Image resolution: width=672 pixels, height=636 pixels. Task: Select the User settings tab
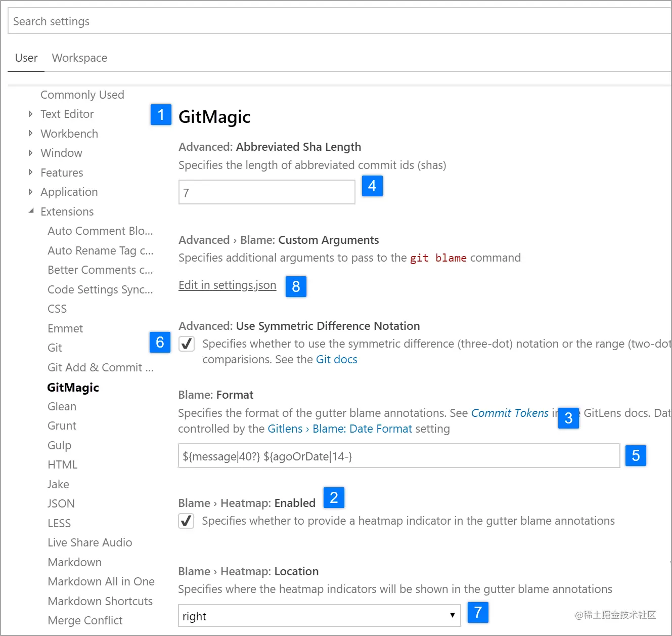(26, 58)
